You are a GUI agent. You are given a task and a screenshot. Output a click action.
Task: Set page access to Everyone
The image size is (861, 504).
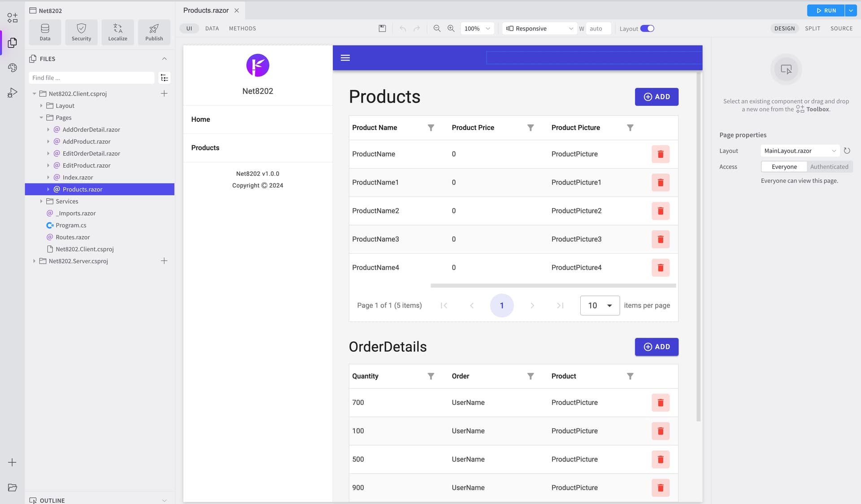point(784,167)
